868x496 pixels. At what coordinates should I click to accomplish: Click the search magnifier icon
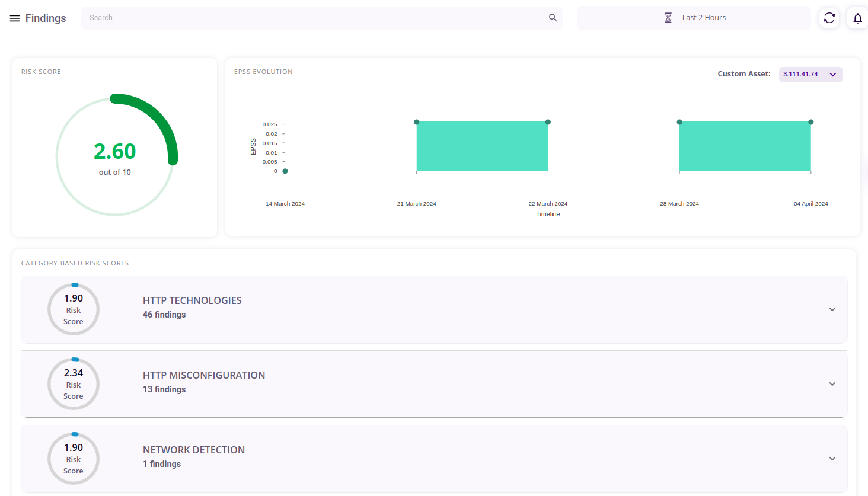tap(553, 18)
